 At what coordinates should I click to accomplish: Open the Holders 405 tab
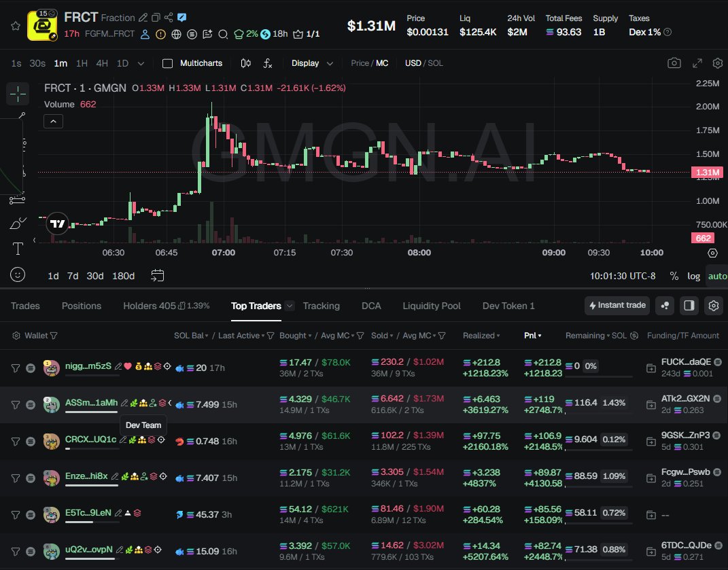(x=167, y=306)
